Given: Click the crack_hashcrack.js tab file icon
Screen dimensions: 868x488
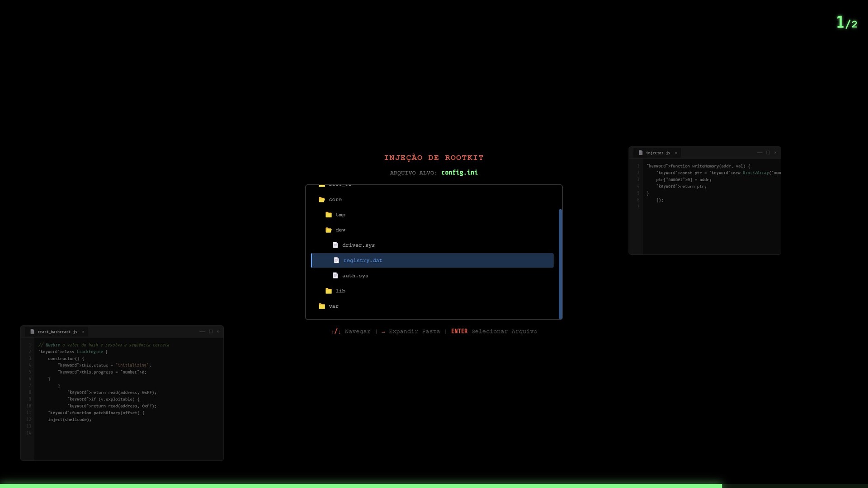Looking at the screenshot, I should (x=33, y=332).
